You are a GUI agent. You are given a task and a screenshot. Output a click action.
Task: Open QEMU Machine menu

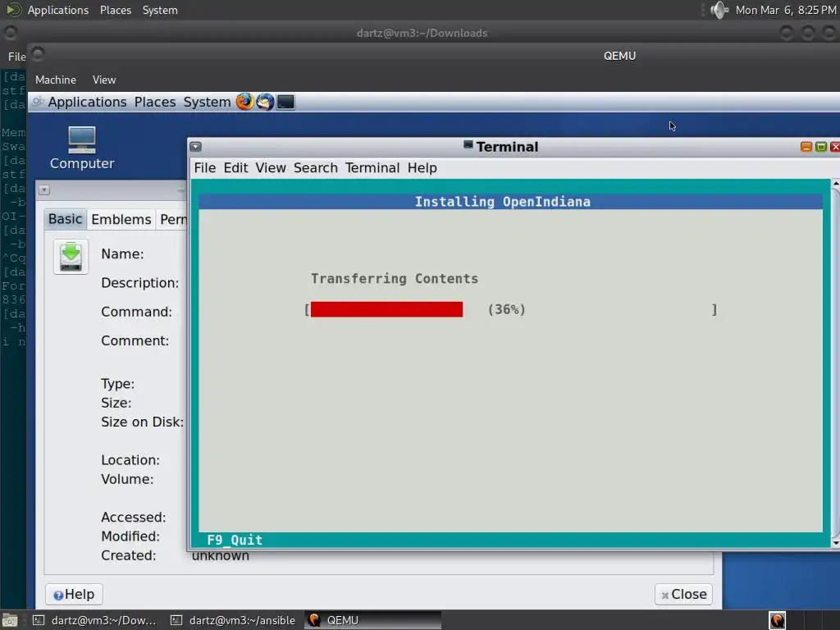click(x=56, y=80)
